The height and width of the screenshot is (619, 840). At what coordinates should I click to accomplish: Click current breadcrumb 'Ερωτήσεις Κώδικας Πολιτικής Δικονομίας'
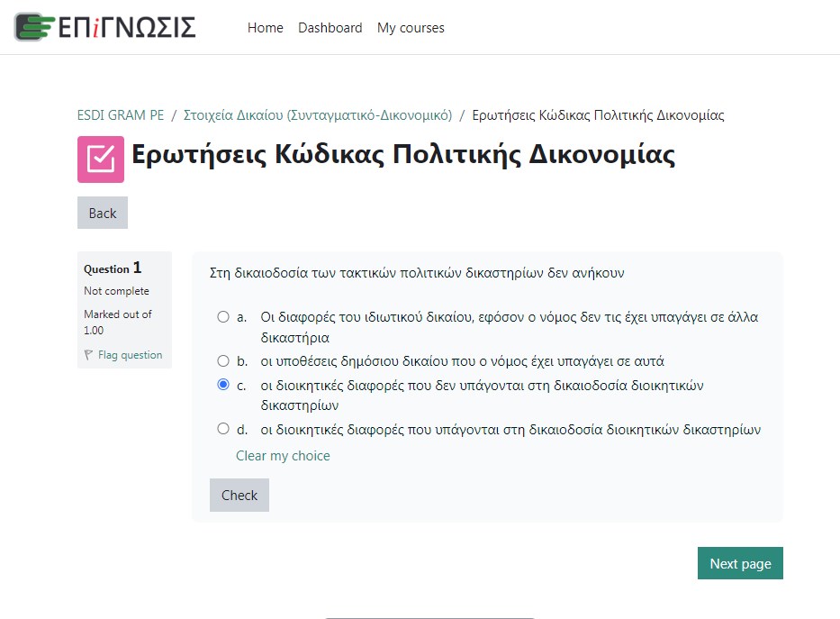pos(598,115)
